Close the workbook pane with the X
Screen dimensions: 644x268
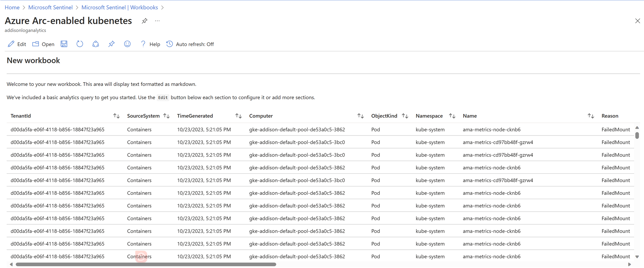637,21
